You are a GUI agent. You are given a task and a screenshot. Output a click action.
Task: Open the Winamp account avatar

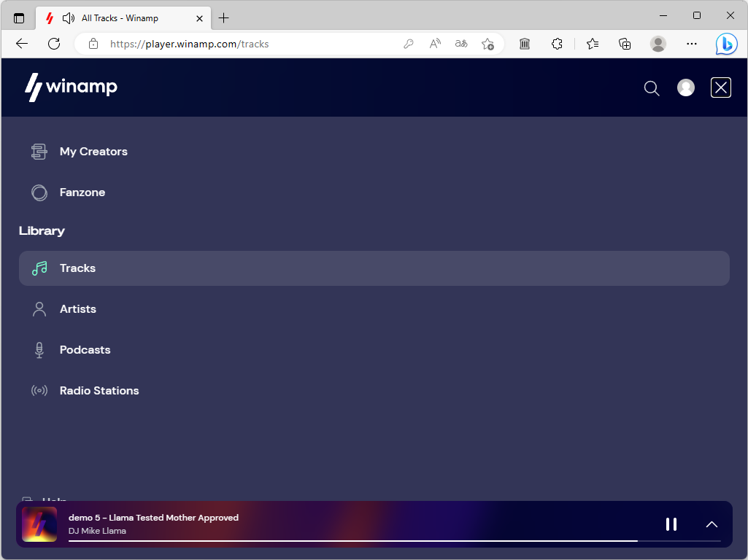[x=685, y=87]
